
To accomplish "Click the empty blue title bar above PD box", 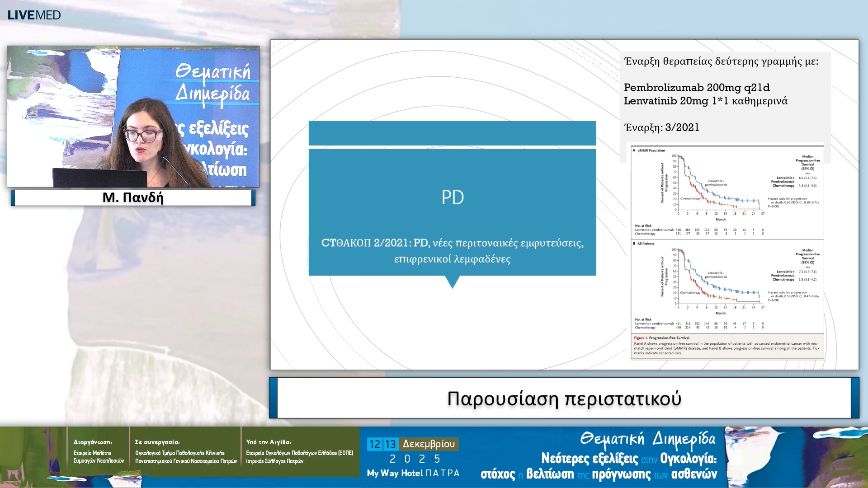I will coord(452,133).
